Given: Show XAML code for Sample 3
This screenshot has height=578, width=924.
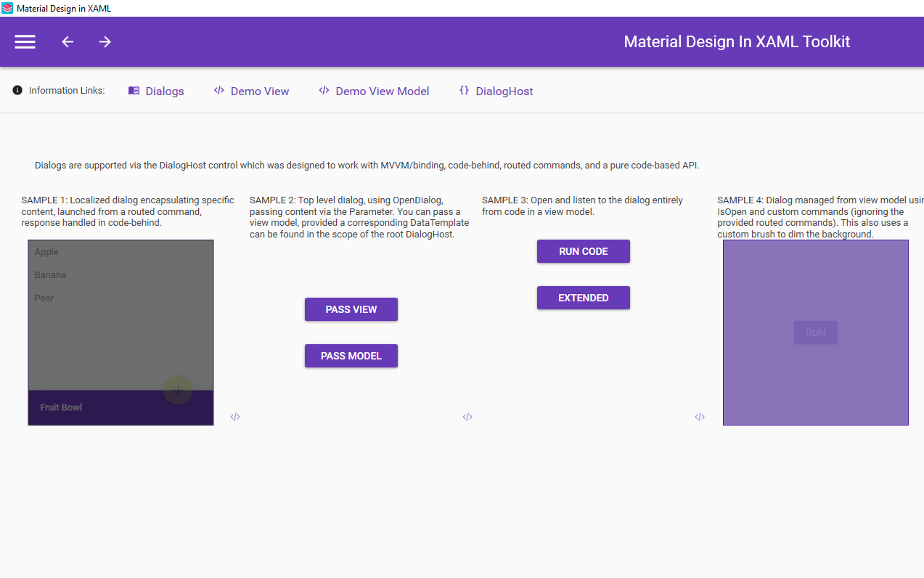Looking at the screenshot, I should tap(700, 417).
